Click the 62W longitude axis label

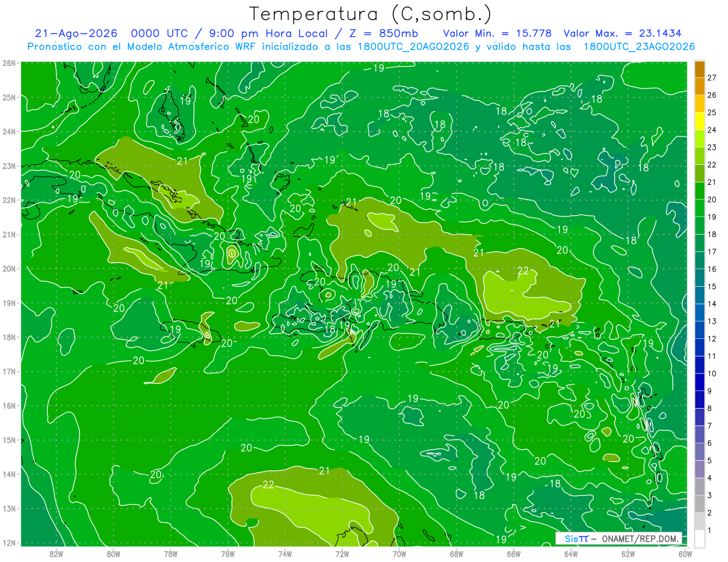click(628, 554)
